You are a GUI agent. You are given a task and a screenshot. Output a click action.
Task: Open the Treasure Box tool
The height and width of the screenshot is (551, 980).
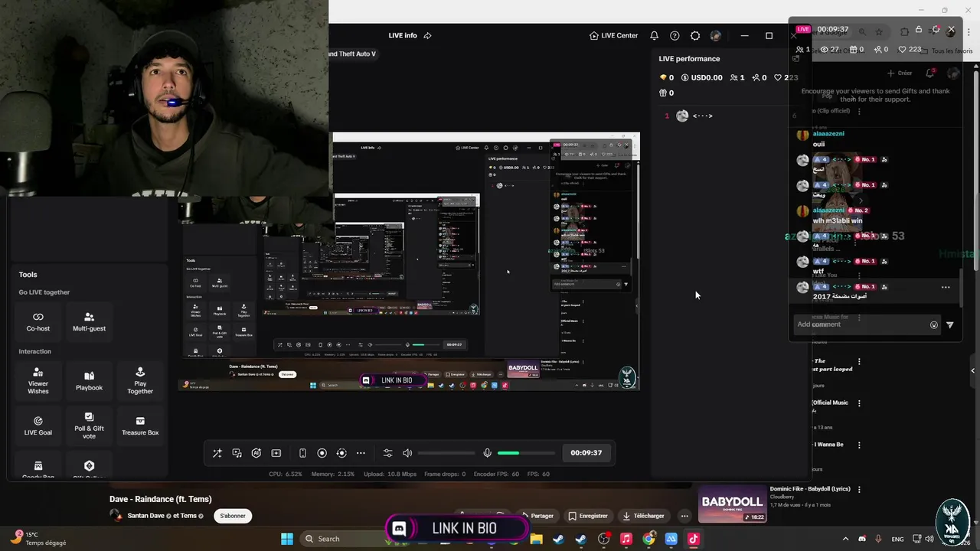click(x=140, y=425)
